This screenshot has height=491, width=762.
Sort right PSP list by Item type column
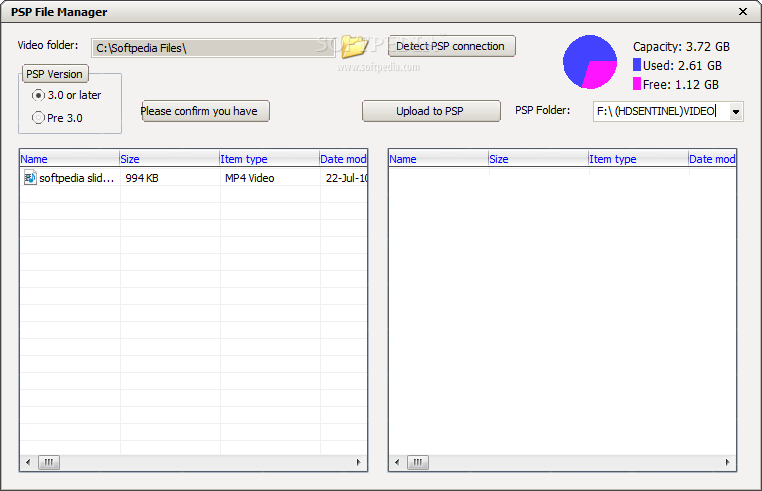[x=638, y=159]
